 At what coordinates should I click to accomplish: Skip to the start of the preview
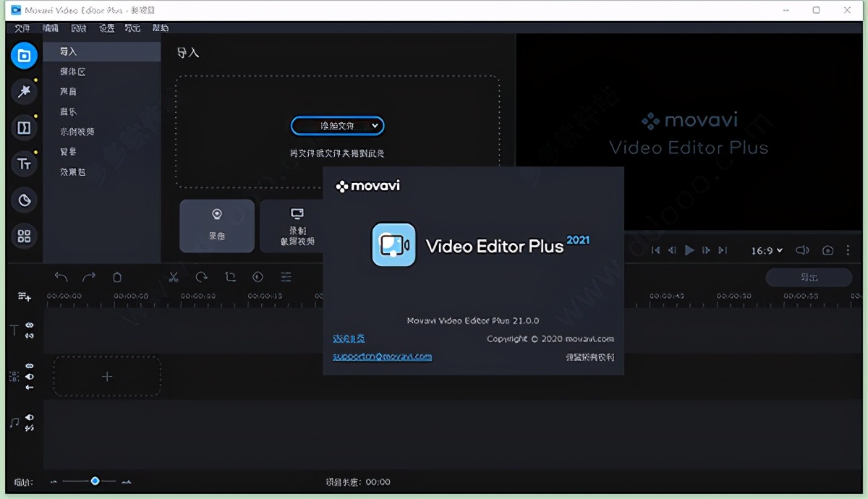pyautogui.click(x=655, y=250)
